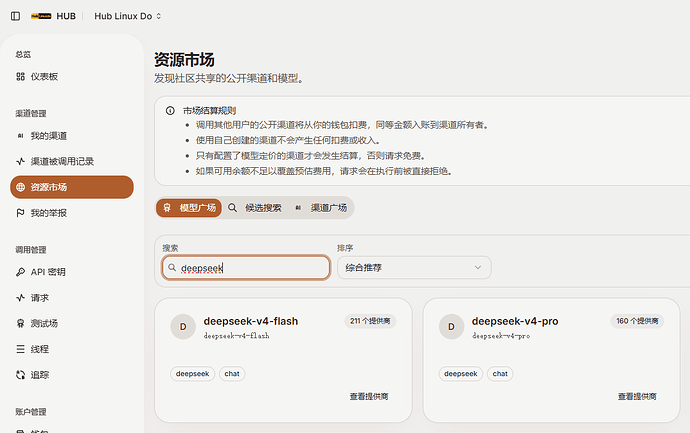
Task: Go to 我的渠道 in sidebar
Action: pos(72,136)
